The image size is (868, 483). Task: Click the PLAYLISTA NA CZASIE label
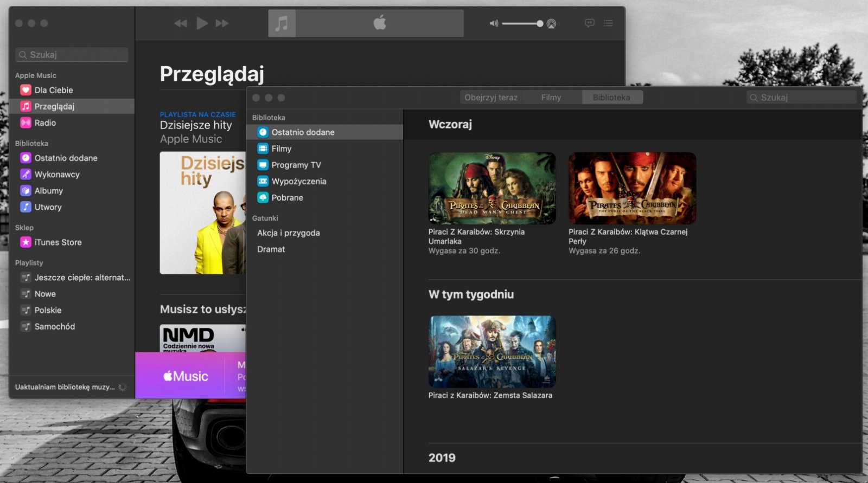tap(197, 115)
